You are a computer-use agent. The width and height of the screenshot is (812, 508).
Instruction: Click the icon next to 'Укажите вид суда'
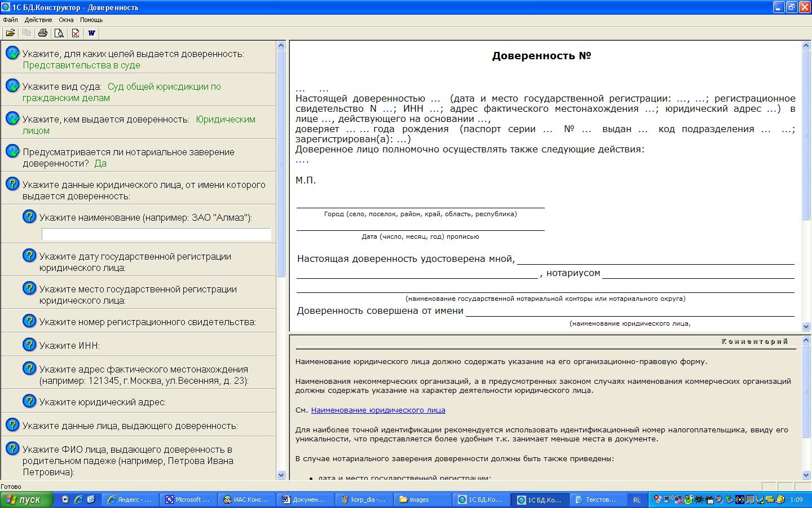[12, 86]
